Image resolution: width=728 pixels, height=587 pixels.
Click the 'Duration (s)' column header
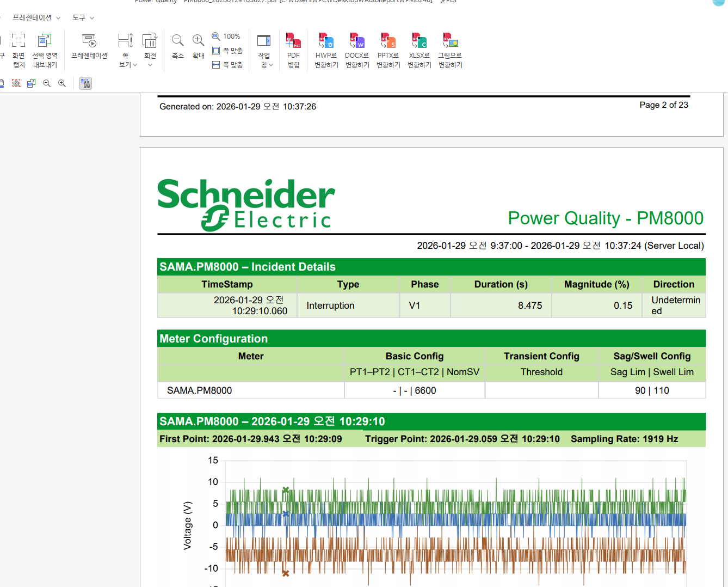501,284
